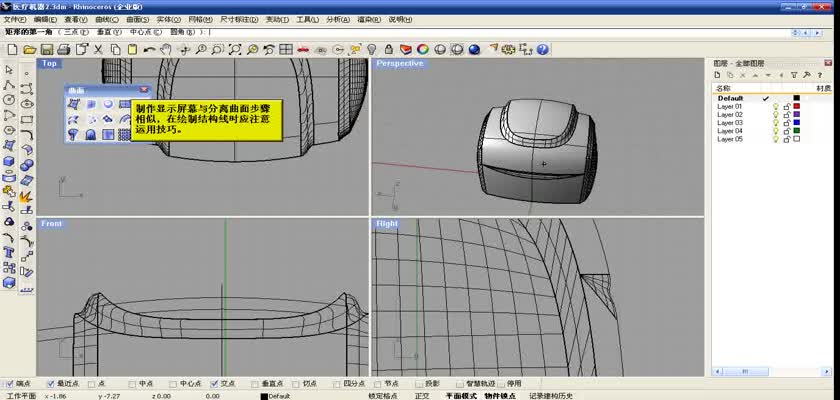The image size is (840, 400).
Task: Open the Top viewport title menu
Action: click(49, 64)
